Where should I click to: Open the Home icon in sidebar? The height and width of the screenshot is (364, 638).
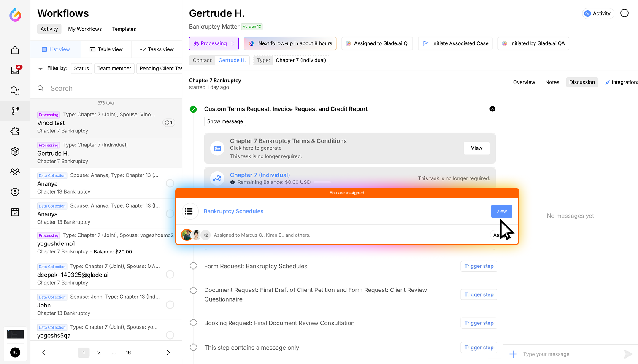tap(15, 50)
